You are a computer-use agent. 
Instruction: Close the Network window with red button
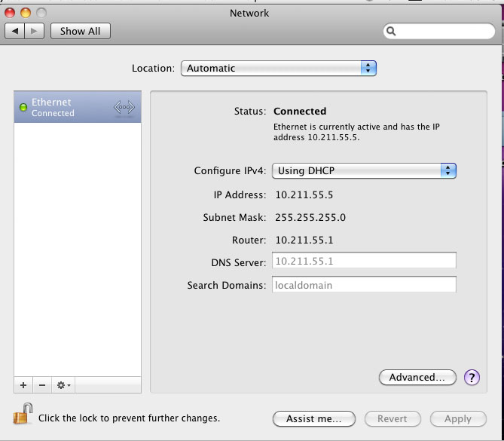click(x=10, y=13)
